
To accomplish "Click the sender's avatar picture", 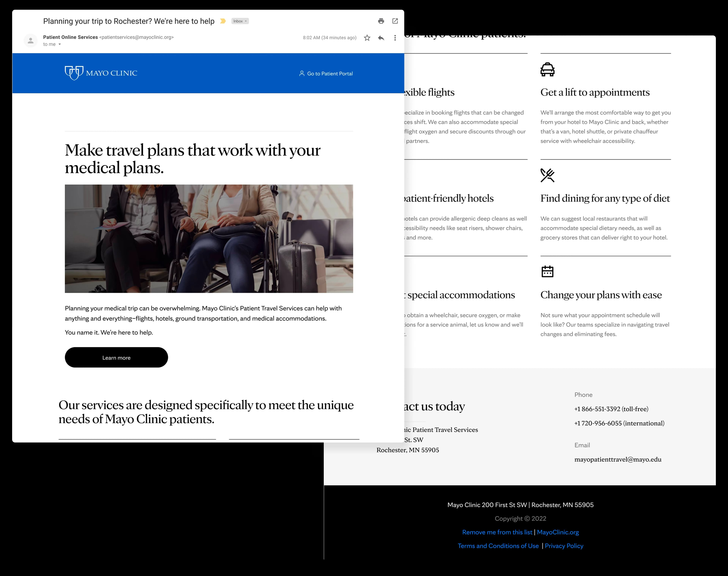I will 30,40.
